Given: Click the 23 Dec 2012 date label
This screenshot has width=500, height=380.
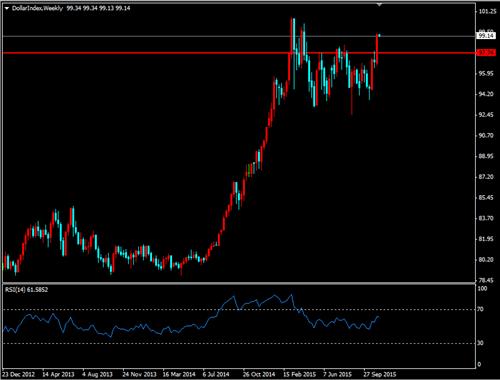Looking at the screenshot, I should click(19, 374).
